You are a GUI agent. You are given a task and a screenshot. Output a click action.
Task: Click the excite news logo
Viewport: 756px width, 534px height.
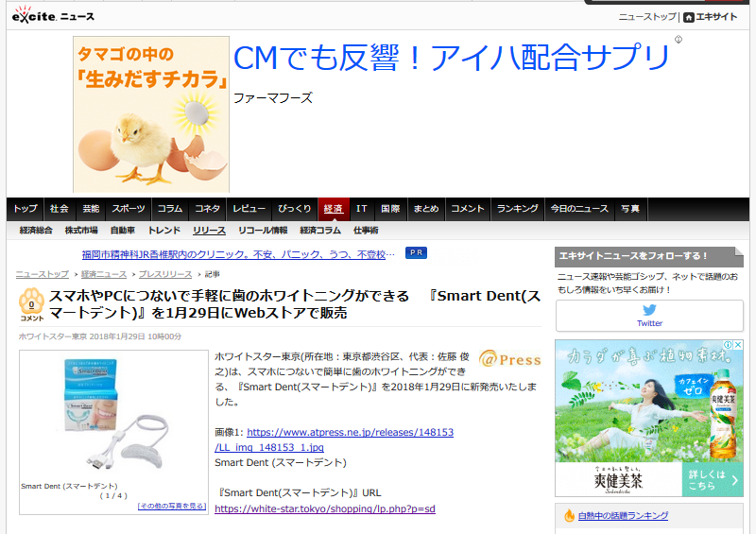pyautogui.click(x=53, y=15)
